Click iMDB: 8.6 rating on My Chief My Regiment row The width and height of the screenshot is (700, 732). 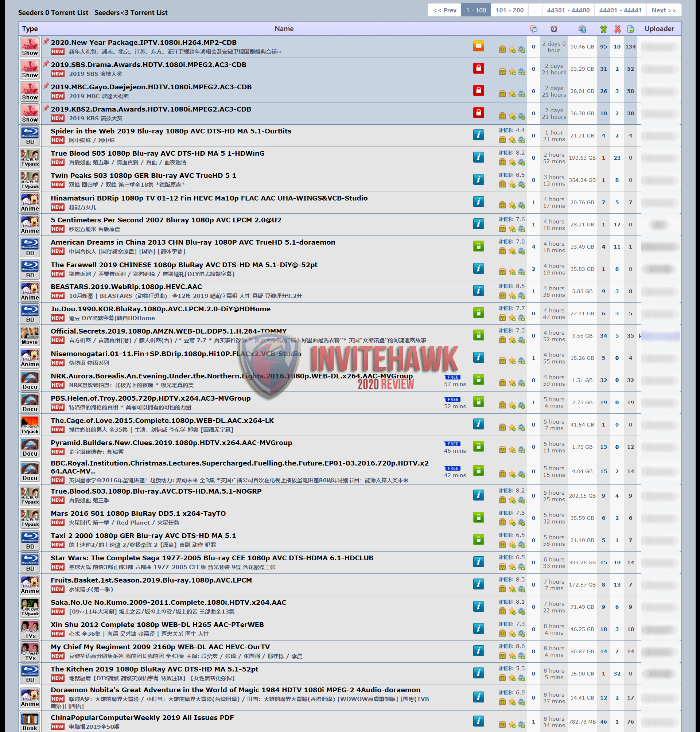[512, 646]
